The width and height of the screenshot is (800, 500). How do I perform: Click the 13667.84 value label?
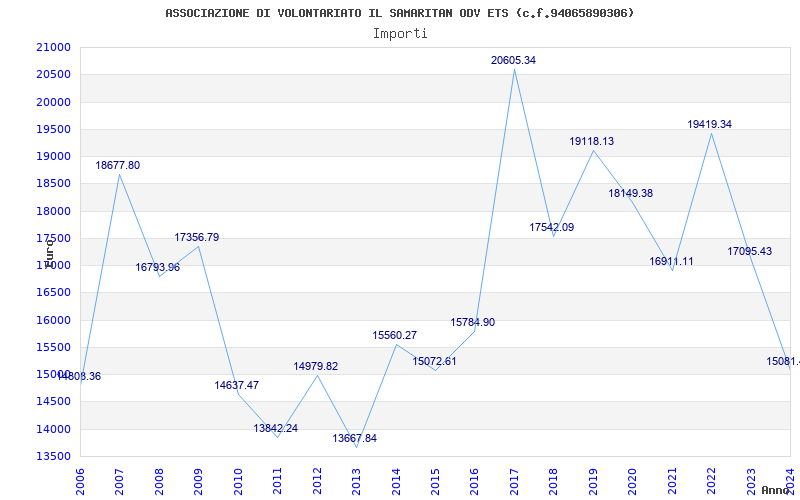coord(355,438)
